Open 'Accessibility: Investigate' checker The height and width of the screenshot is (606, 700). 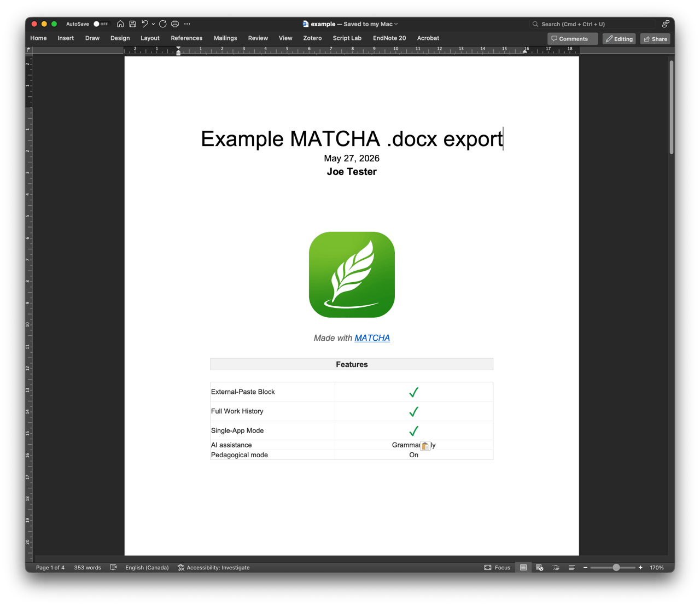214,568
